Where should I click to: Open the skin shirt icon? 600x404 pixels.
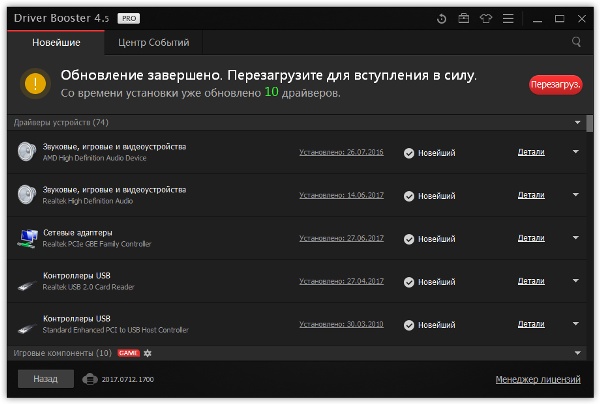tap(486, 18)
